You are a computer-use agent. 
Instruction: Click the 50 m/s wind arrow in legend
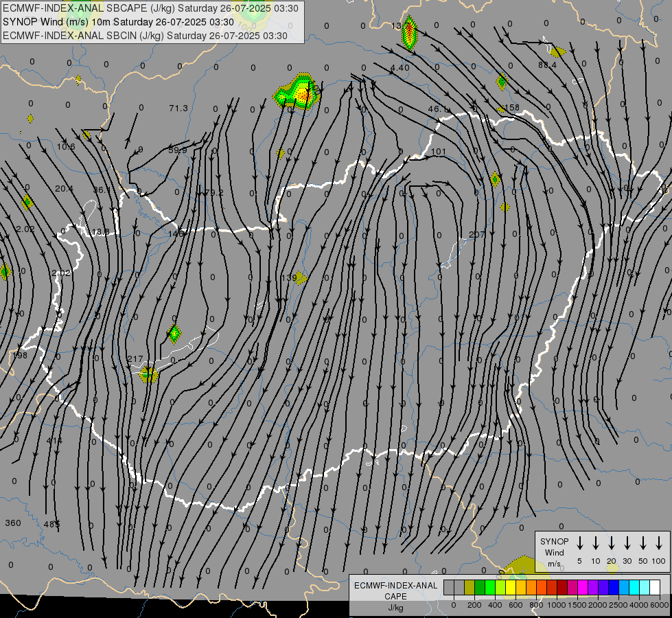[x=643, y=543]
